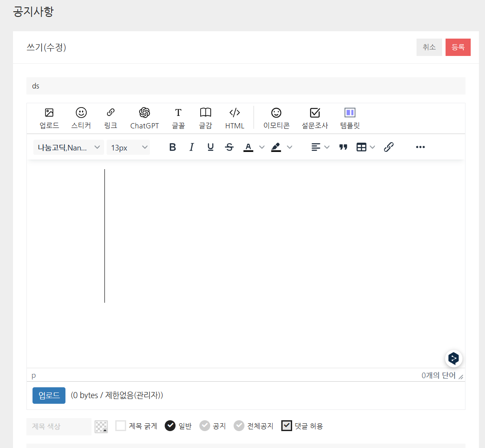485x448 pixels.
Task: Open the 글꼴 (font) tool
Action: [x=178, y=118]
